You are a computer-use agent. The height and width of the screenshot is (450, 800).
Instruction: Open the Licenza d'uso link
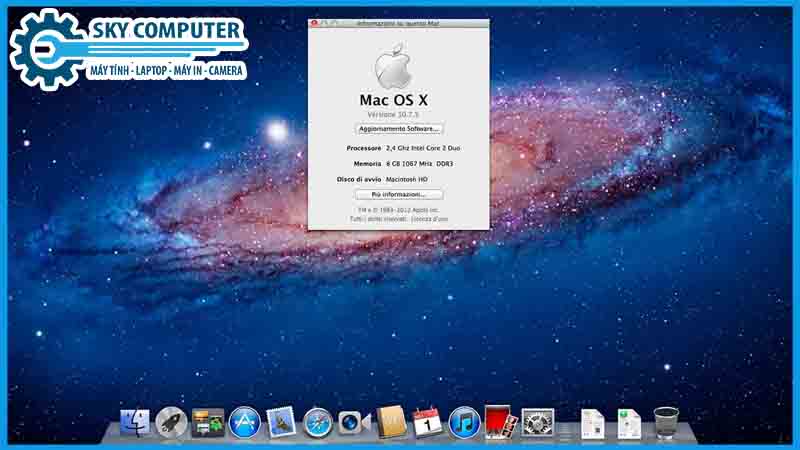pyautogui.click(x=429, y=219)
